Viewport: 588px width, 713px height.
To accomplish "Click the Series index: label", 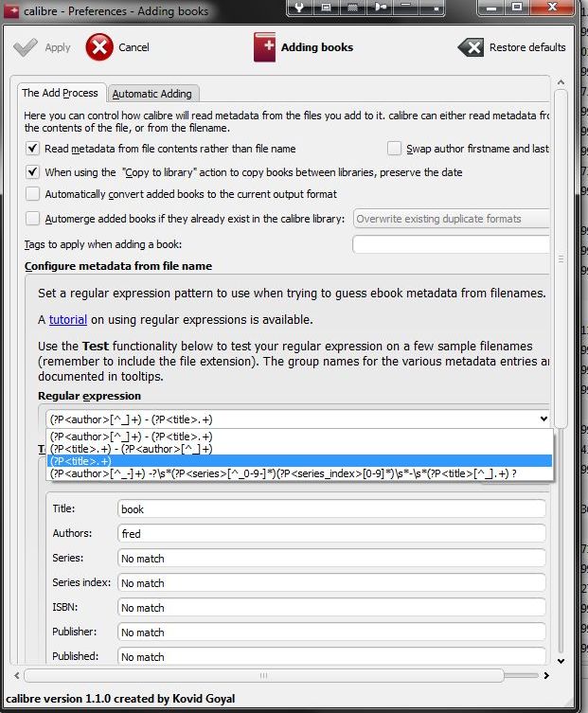I will pos(81,582).
